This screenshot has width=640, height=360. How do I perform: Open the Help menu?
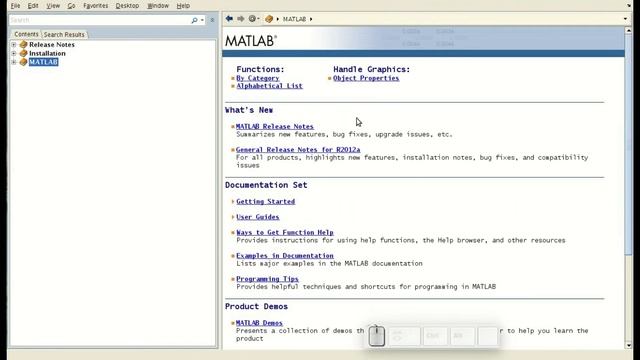click(183, 6)
